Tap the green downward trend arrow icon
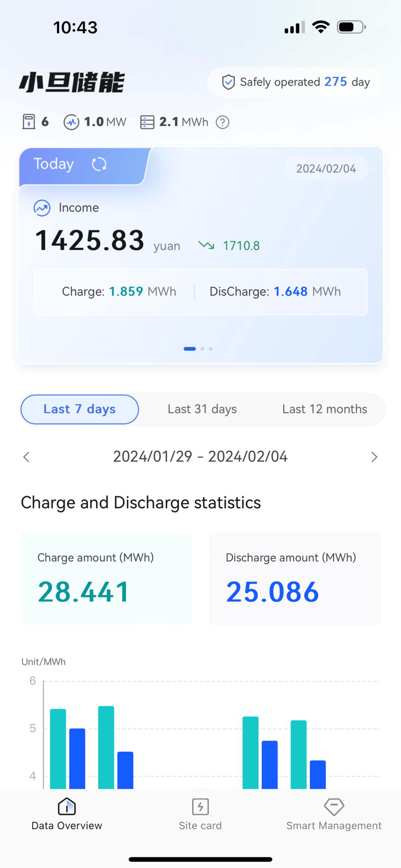The height and width of the screenshot is (868, 401). pyautogui.click(x=206, y=246)
